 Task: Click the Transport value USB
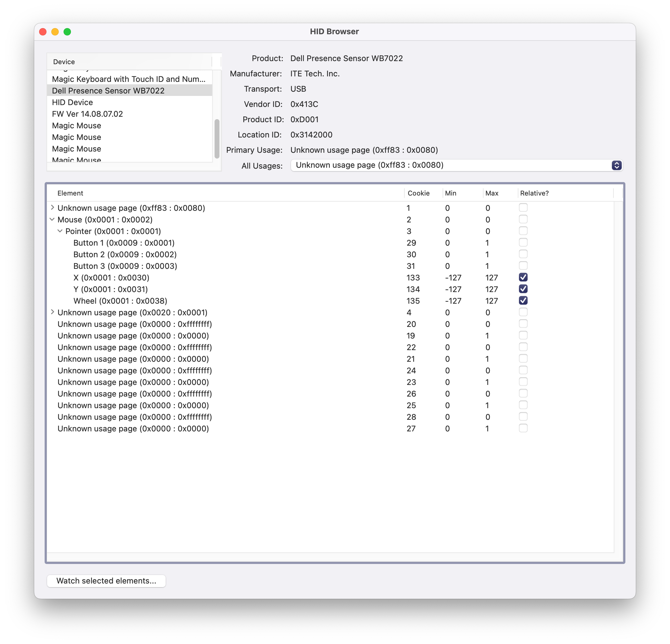click(298, 89)
